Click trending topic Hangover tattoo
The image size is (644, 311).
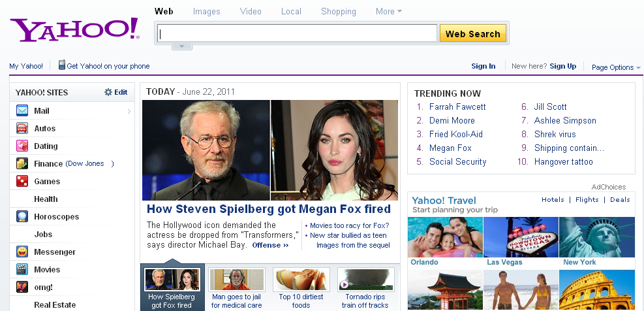564,161
